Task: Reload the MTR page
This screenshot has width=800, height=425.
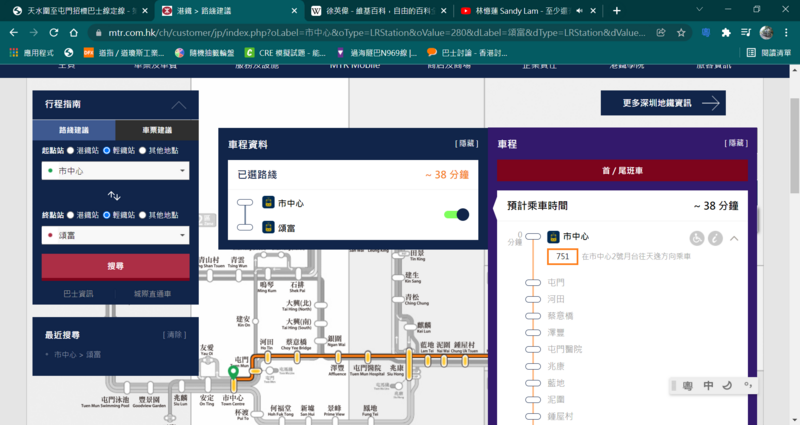Action: tap(54, 33)
